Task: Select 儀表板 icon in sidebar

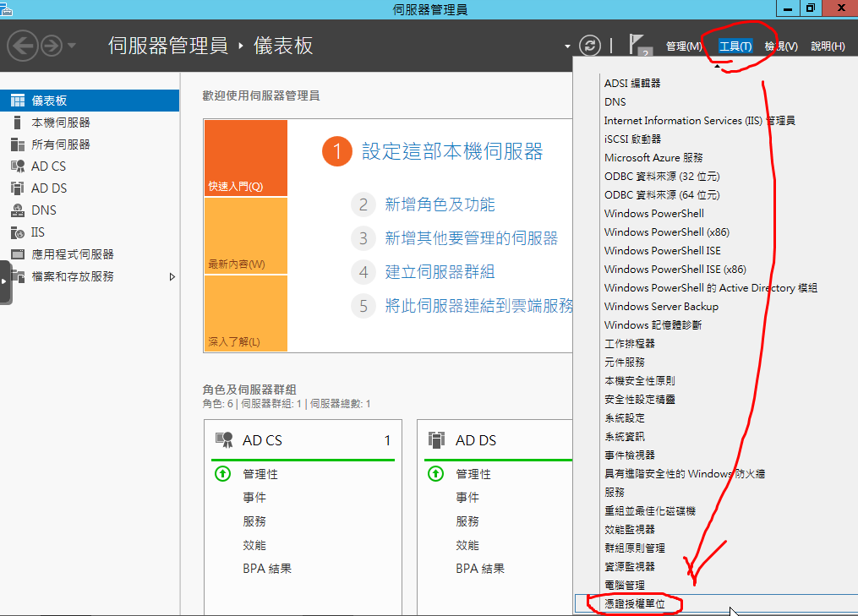Action: [18, 101]
